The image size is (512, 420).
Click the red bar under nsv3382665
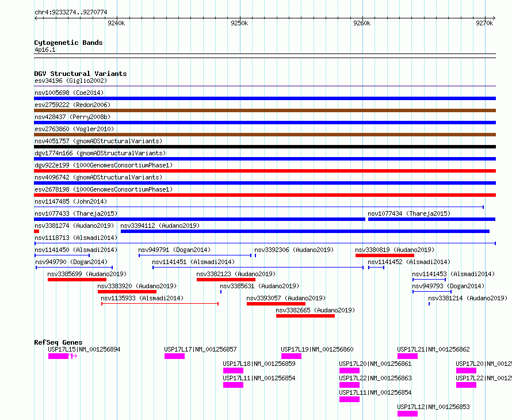(x=305, y=316)
